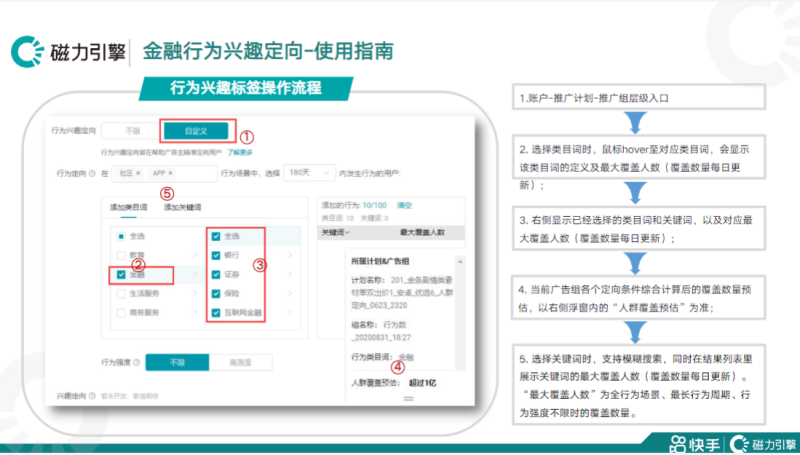800x455 pixels.
Task: Open the 了解更多 link
Action: [240, 152]
